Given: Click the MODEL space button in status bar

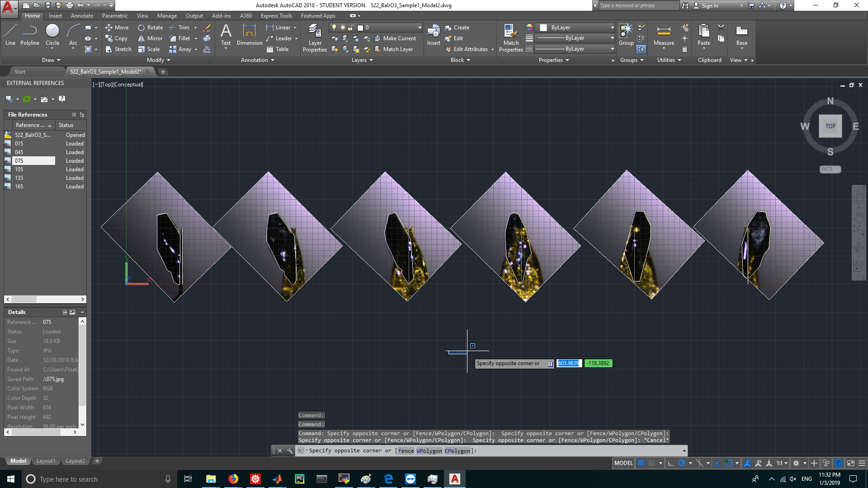Looking at the screenshot, I should point(623,463).
